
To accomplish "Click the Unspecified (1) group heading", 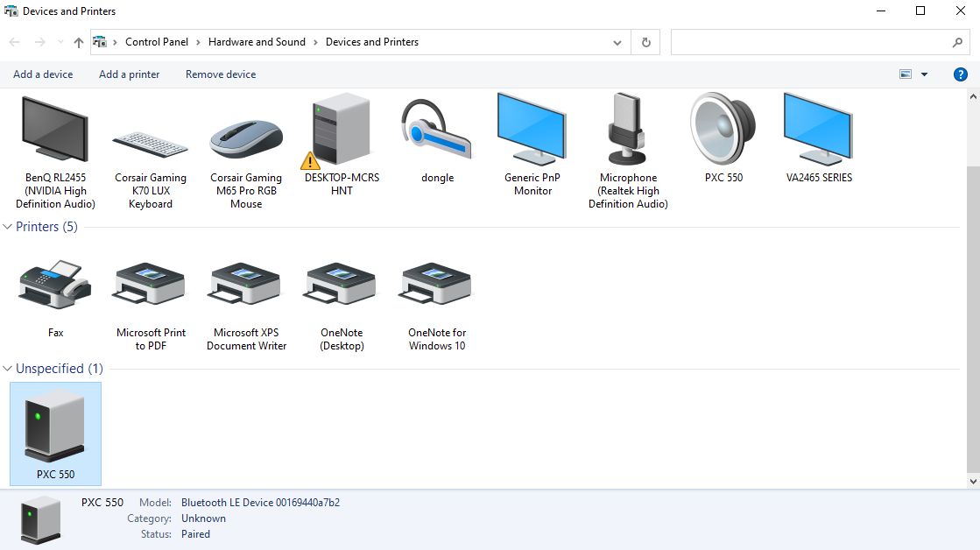I will tap(60, 369).
